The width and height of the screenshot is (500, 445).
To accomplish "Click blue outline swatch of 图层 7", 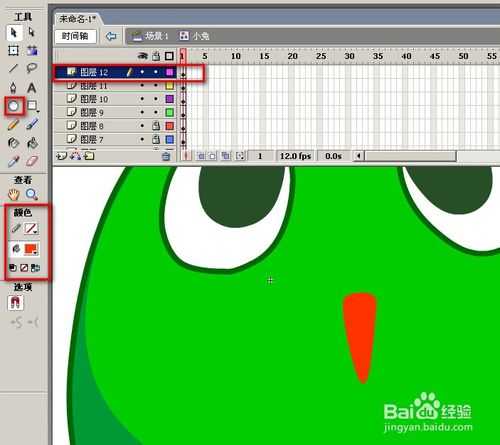I will 170,139.
